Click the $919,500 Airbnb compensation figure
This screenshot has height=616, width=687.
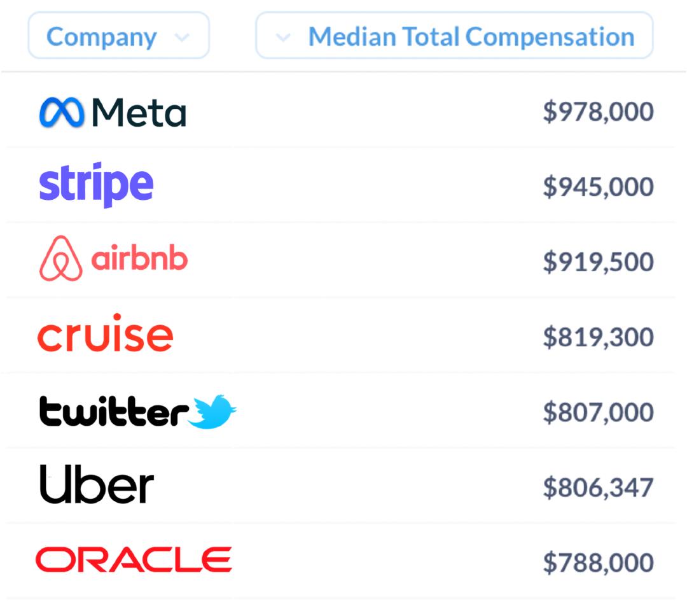(x=598, y=262)
